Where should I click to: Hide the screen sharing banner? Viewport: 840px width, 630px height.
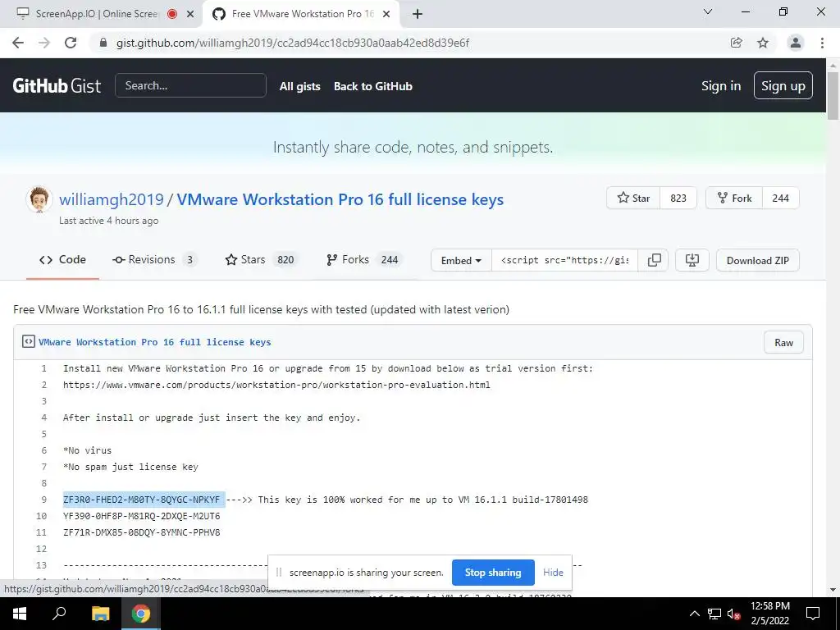tap(553, 573)
